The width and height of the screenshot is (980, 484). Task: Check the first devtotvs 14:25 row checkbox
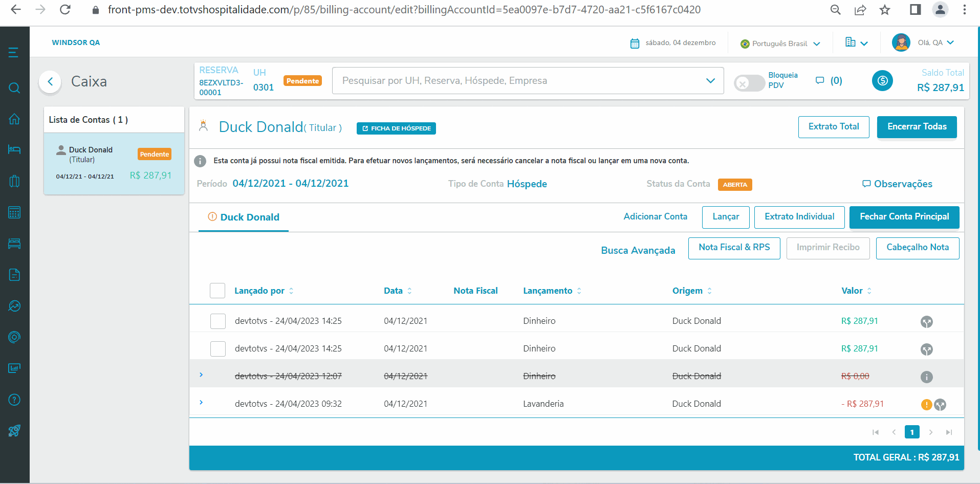[x=218, y=321]
